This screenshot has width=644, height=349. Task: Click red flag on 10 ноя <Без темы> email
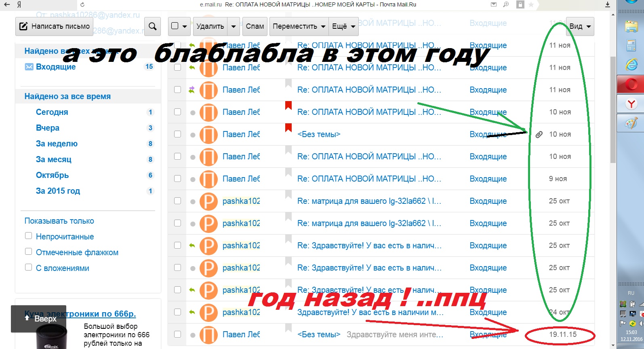click(x=288, y=128)
